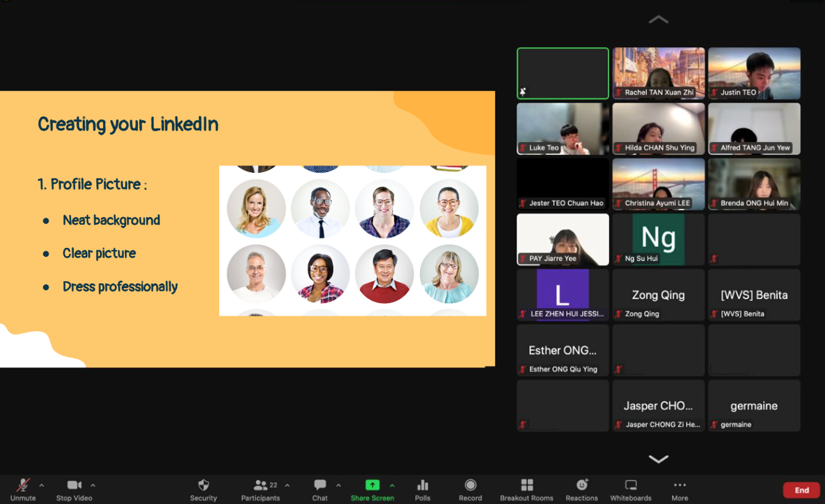Select Ng Su Hui avatar tile
Viewport: 825px width, 504px height.
pos(659,239)
